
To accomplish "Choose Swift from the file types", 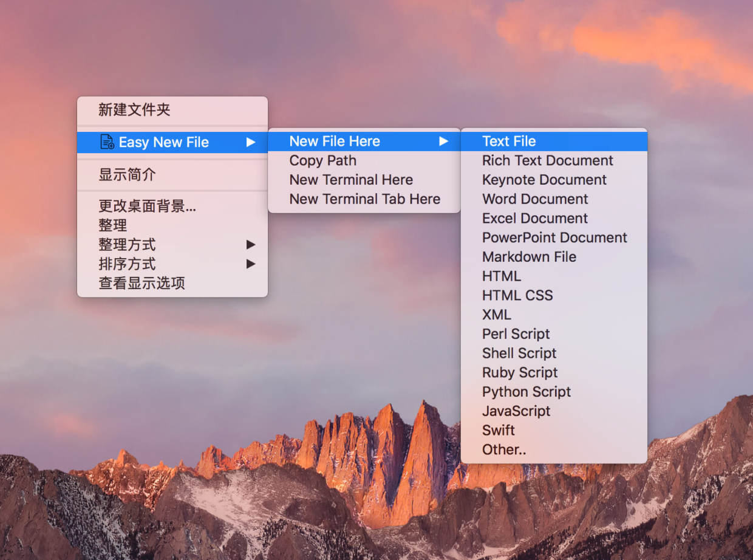I will (x=554, y=431).
